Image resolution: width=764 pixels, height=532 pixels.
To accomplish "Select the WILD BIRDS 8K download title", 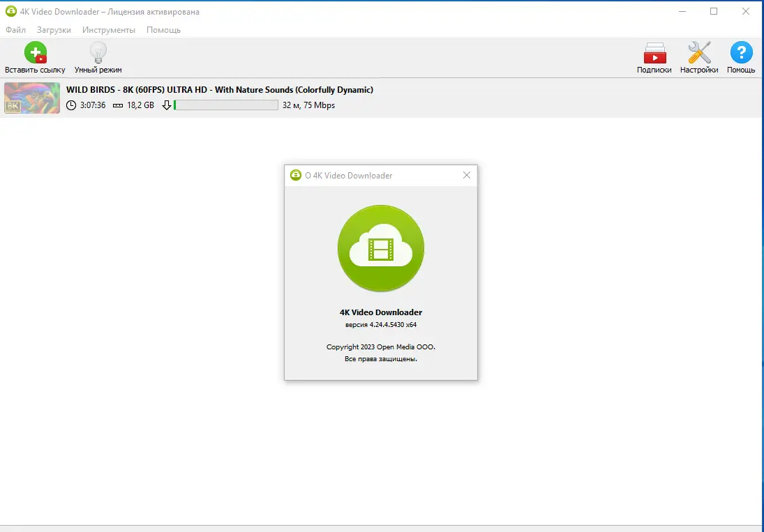I will click(x=220, y=90).
